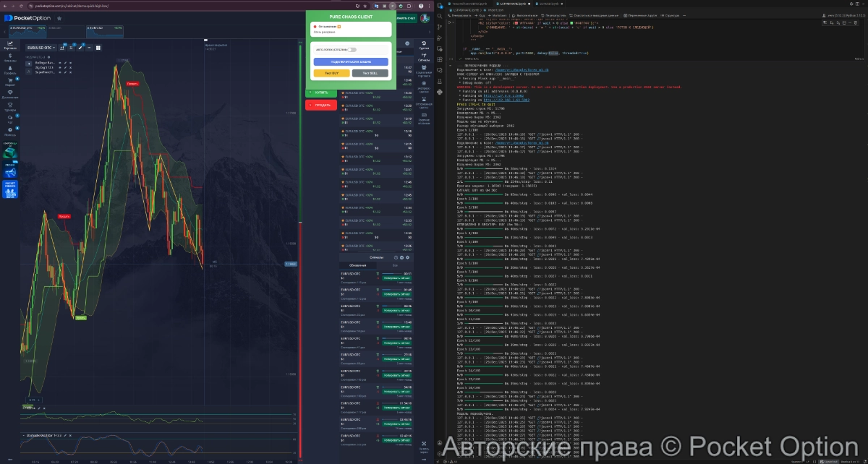Hide the ZigZag indicator in the indicator list
This screenshot has height=464, width=868.
[61, 68]
